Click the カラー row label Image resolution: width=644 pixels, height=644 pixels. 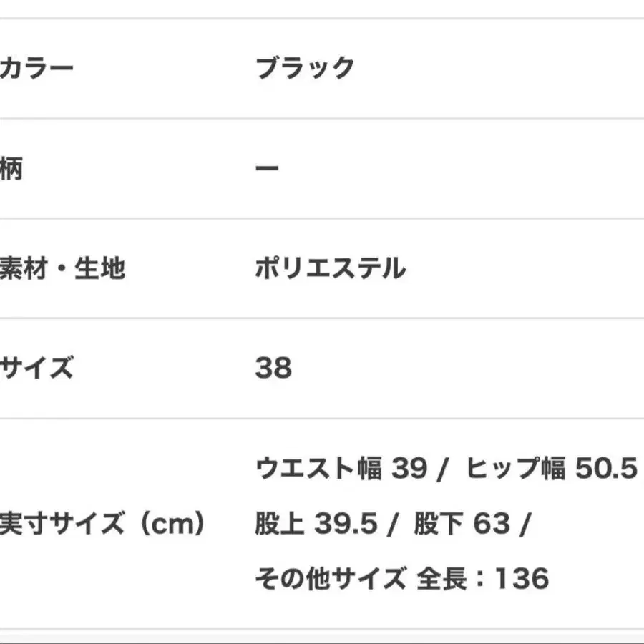point(36,68)
